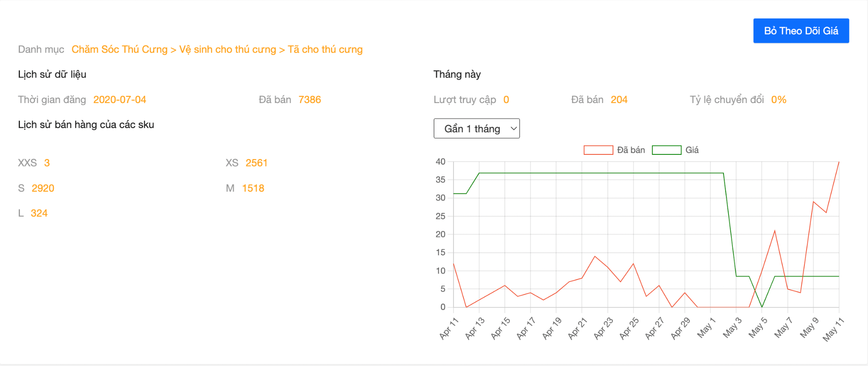Click the monthly sold value "204"
This screenshot has height=366, width=868.
(619, 99)
